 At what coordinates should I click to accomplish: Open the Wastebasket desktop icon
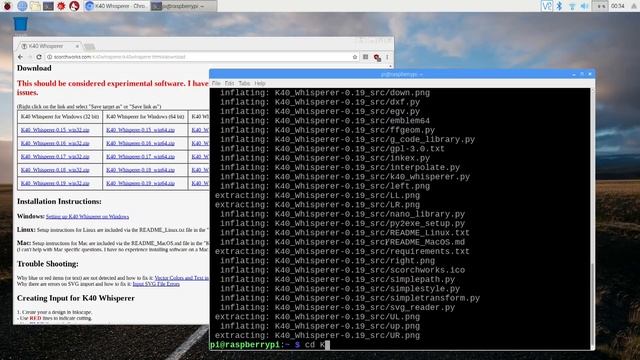pos(20,23)
